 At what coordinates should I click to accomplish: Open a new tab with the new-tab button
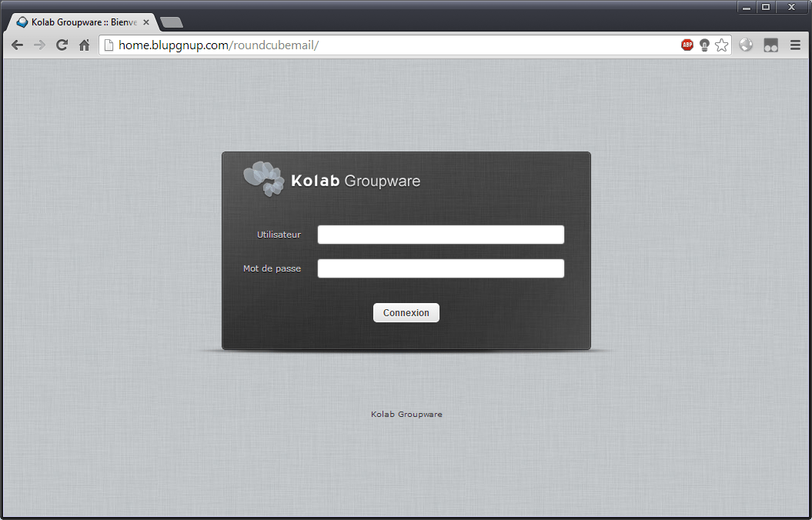pyautogui.click(x=172, y=22)
